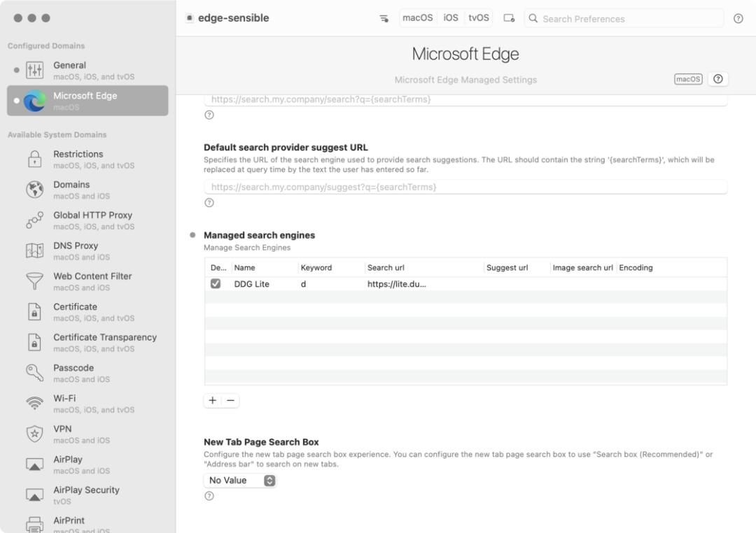This screenshot has width=756, height=533.
Task: Click the Managed search engines heading
Action: point(260,235)
